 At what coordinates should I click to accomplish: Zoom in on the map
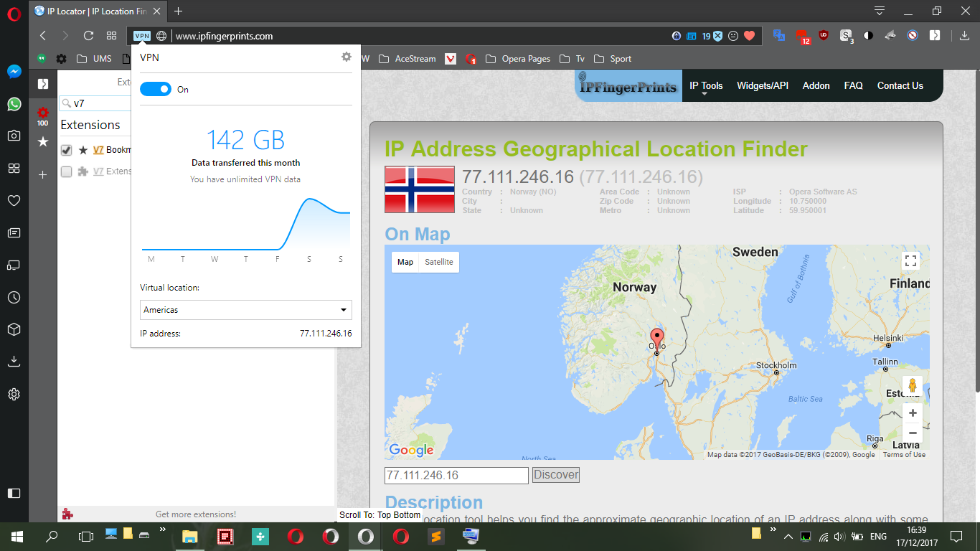coord(913,413)
